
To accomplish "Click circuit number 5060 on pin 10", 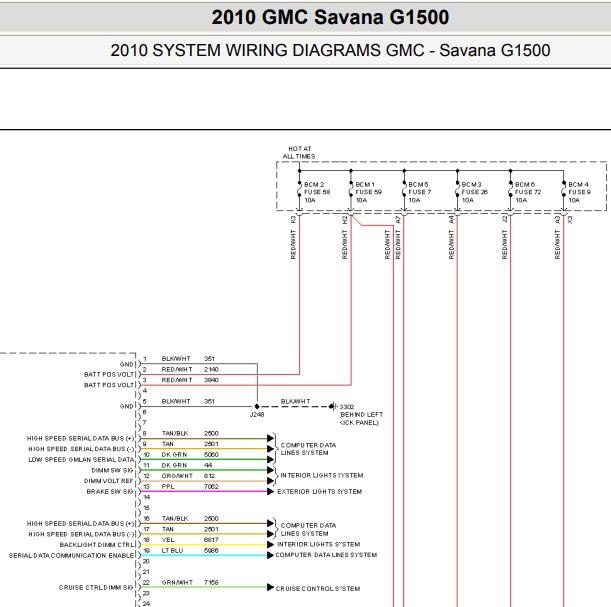I will [211, 455].
